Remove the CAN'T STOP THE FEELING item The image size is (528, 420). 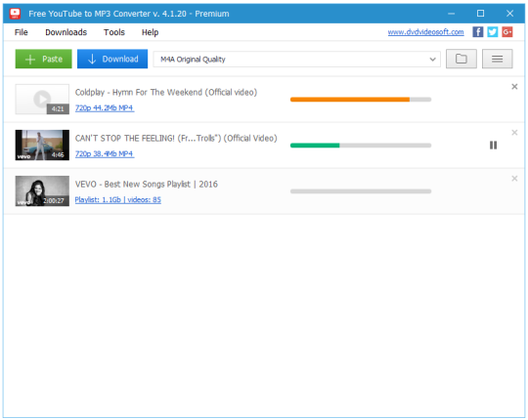click(x=514, y=133)
